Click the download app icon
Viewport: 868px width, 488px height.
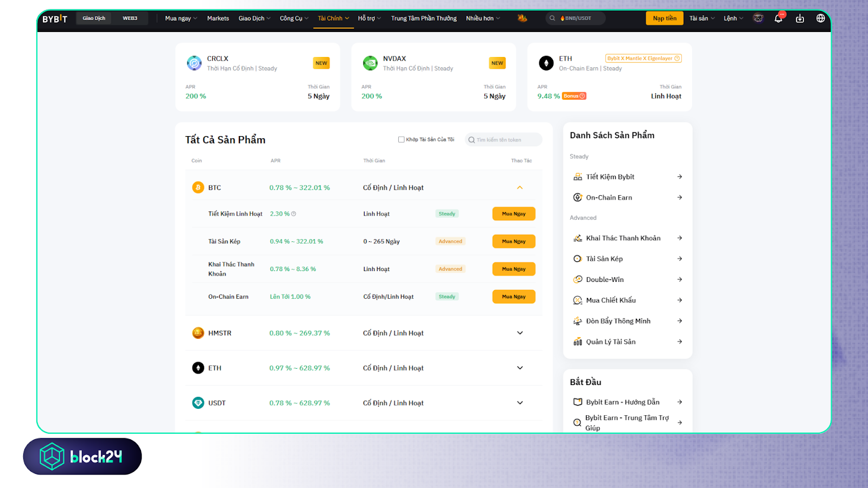click(800, 18)
